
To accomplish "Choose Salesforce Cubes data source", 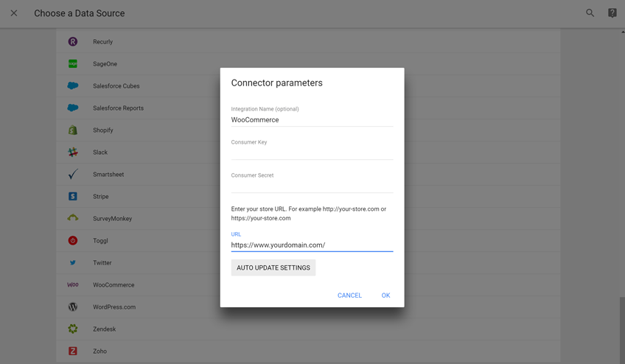I will click(116, 85).
